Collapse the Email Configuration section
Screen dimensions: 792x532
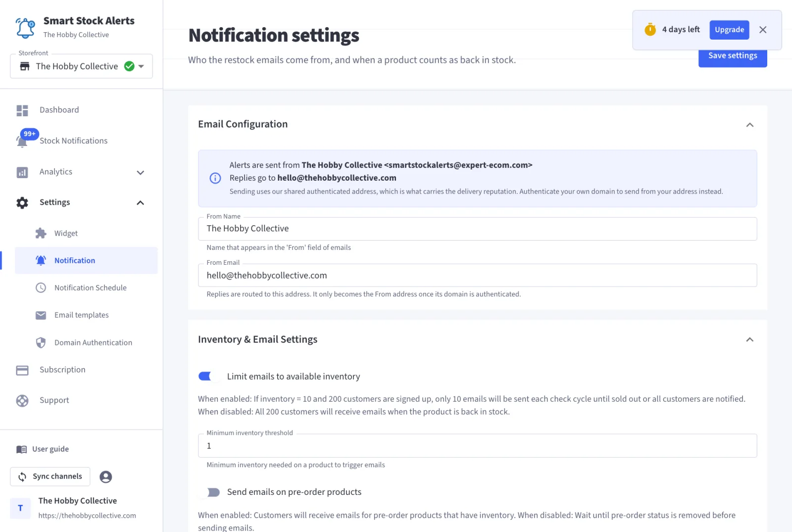click(x=750, y=125)
